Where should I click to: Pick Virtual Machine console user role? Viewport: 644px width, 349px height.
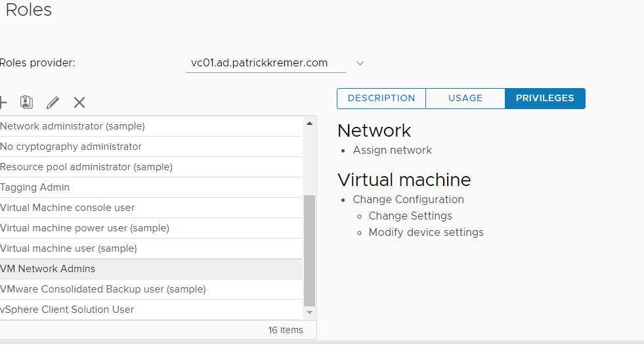[67, 208]
